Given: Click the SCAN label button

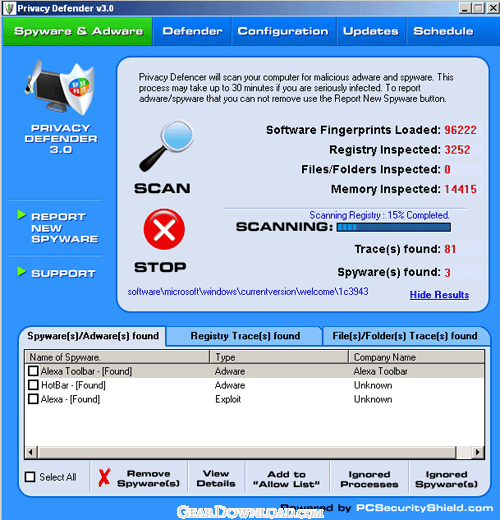Looking at the screenshot, I should (x=162, y=189).
